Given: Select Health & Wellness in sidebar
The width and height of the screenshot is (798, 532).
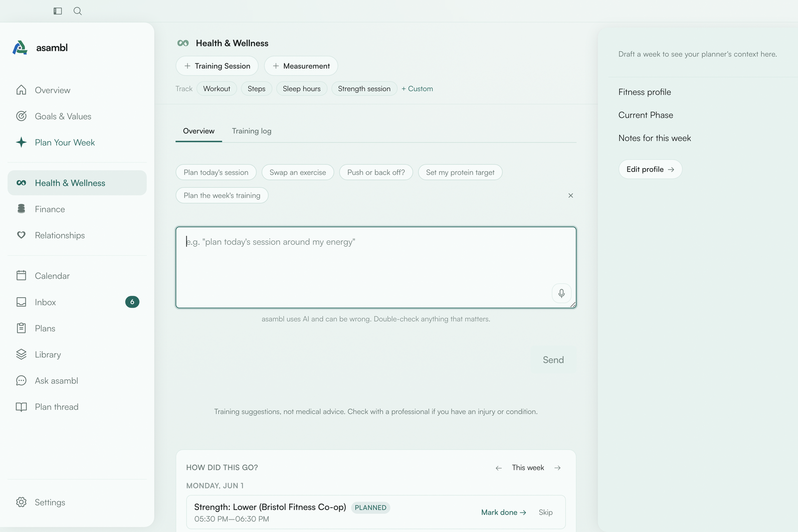Looking at the screenshot, I should tap(77, 183).
